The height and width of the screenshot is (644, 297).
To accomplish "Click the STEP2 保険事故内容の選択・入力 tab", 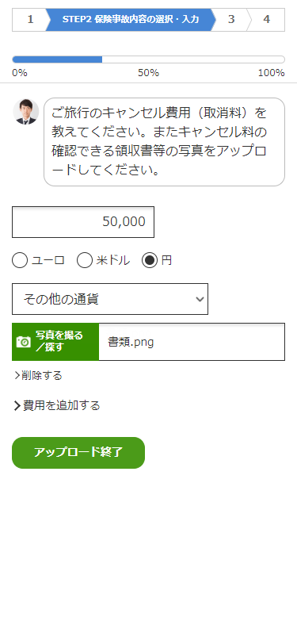I will pyautogui.click(x=131, y=20).
